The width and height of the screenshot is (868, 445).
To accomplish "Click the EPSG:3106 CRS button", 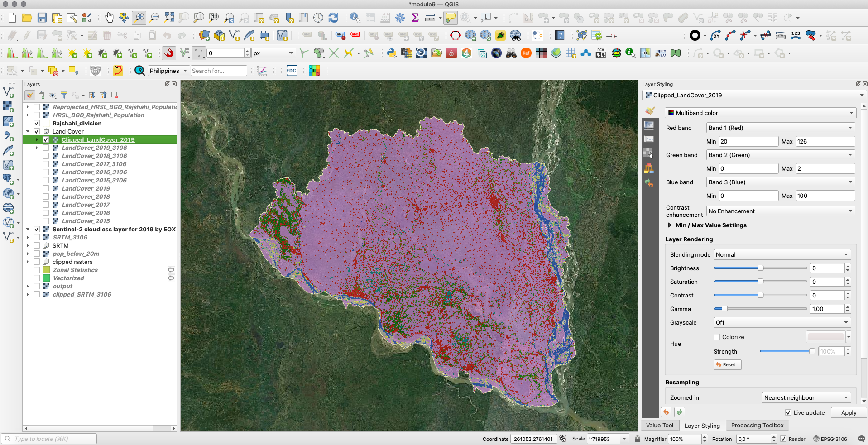I will pos(830,439).
